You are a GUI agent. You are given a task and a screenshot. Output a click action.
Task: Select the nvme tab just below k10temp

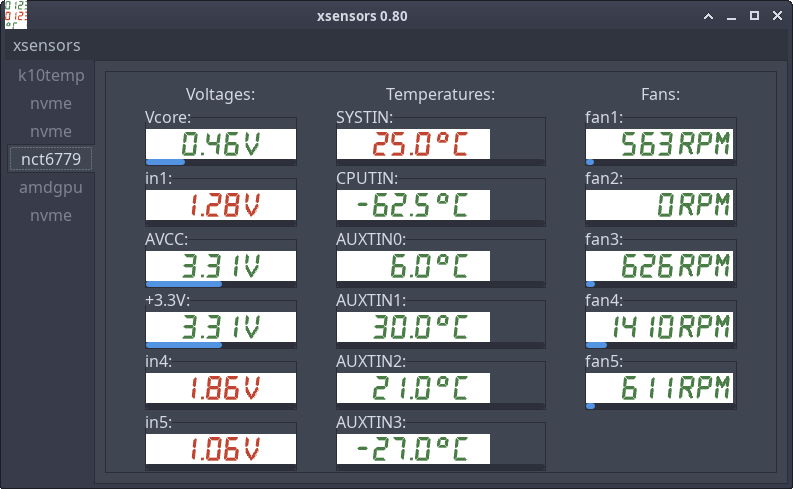pos(51,104)
